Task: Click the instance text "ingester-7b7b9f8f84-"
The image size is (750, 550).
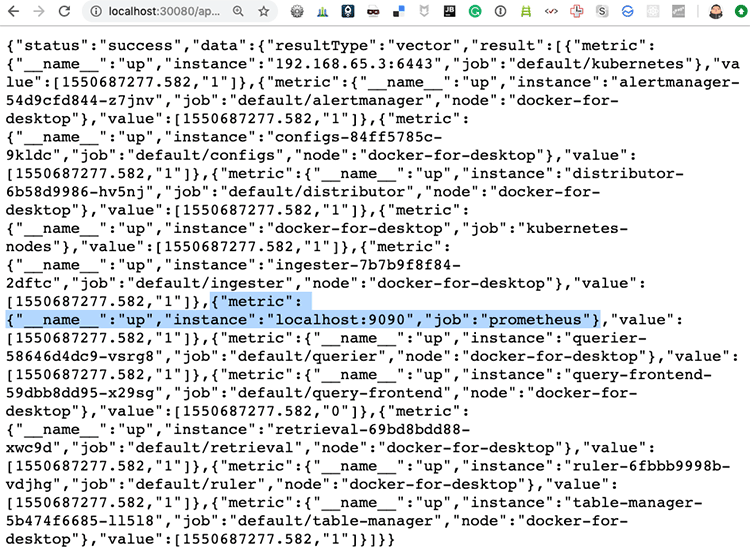Action: click(368, 265)
